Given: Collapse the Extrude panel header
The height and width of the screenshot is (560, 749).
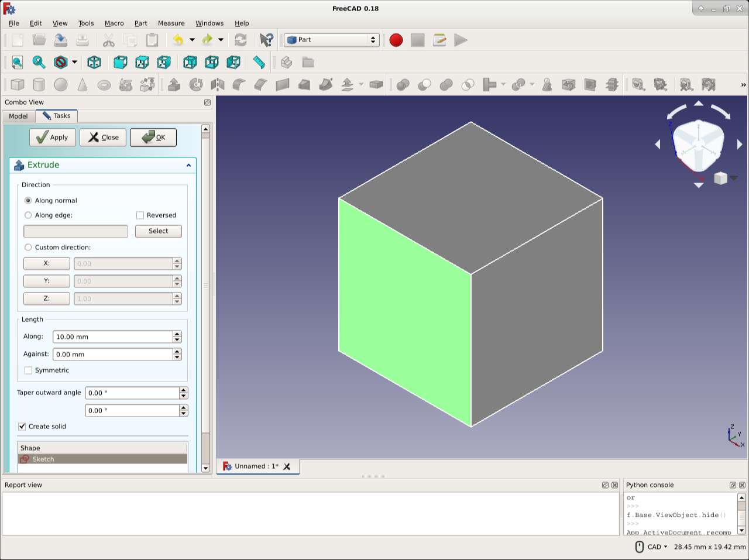Looking at the screenshot, I should click(x=188, y=165).
